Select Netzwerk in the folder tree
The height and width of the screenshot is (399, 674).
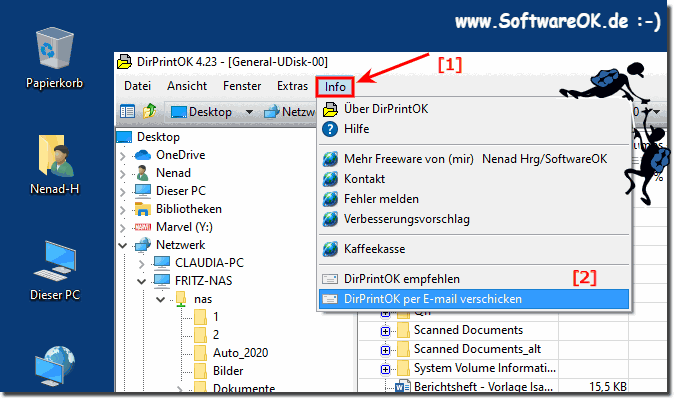(x=181, y=245)
